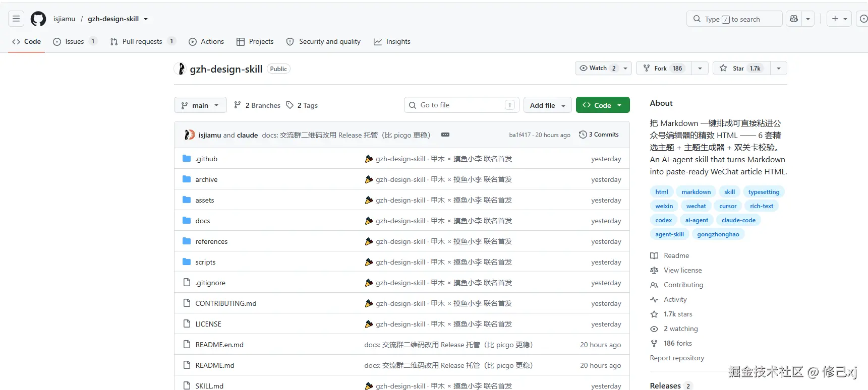
Task: Open the green Code clone dropdown
Action: pyautogui.click(x=603, y=105)
